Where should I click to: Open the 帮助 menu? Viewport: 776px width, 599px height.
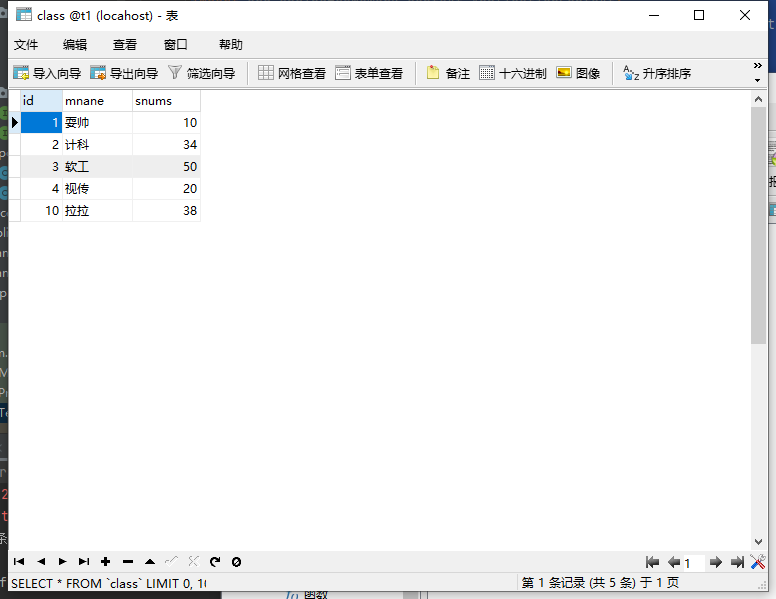pos(231,45)
